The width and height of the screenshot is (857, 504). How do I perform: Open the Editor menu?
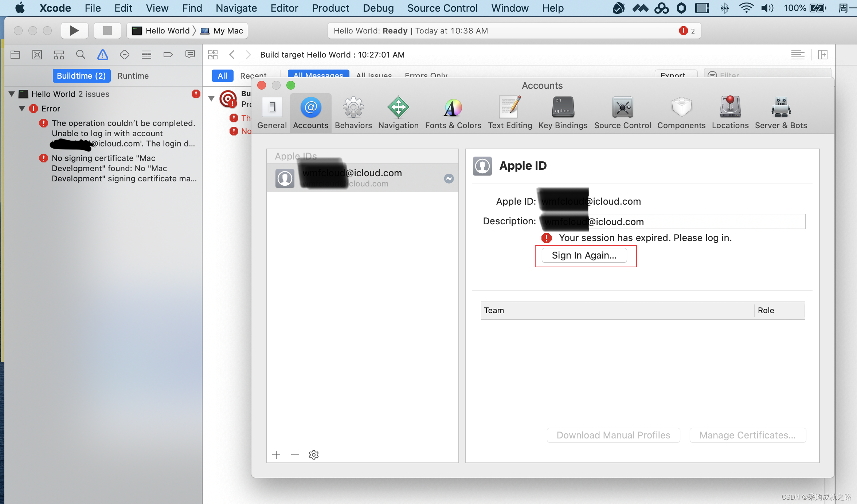(284, 8)
